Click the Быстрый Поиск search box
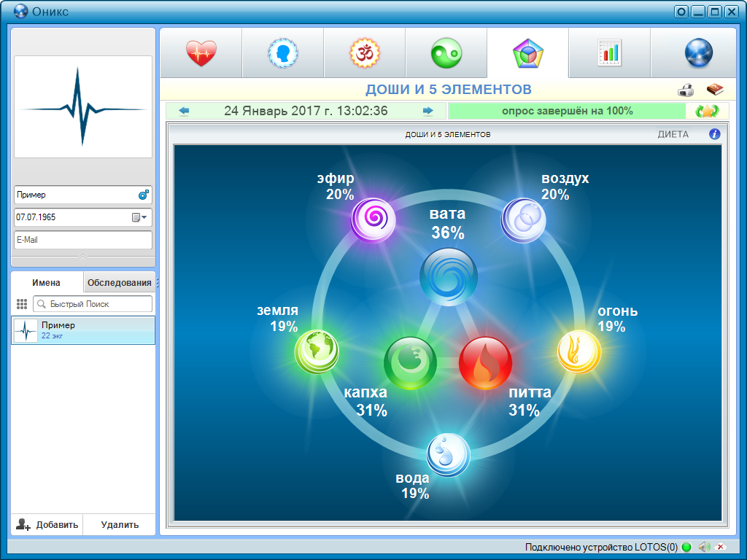 tap(93, 304)
